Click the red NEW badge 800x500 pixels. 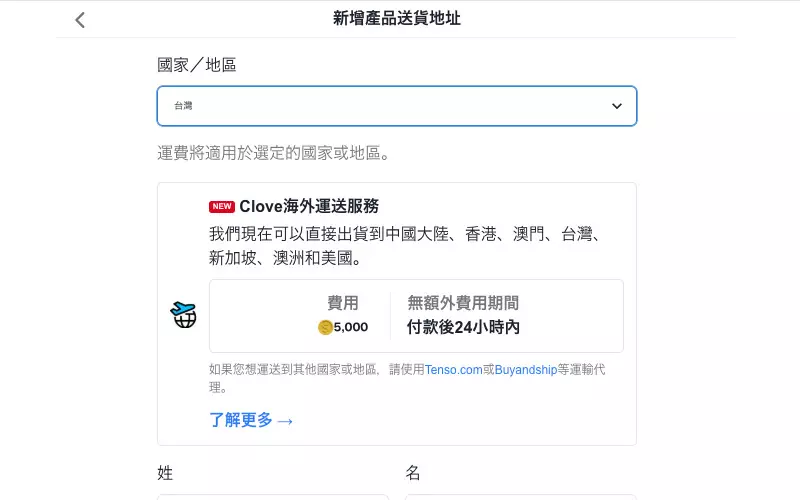(x=221, y=206)
